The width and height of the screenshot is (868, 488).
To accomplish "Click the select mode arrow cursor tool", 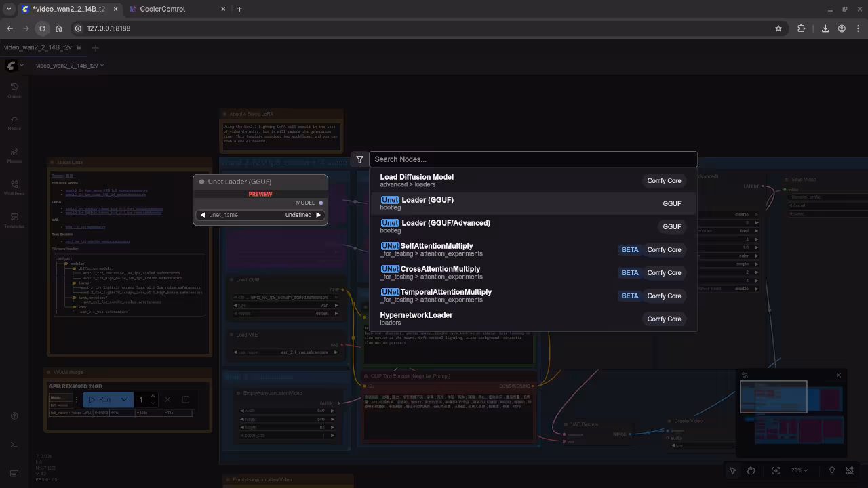I will point(733,470).
